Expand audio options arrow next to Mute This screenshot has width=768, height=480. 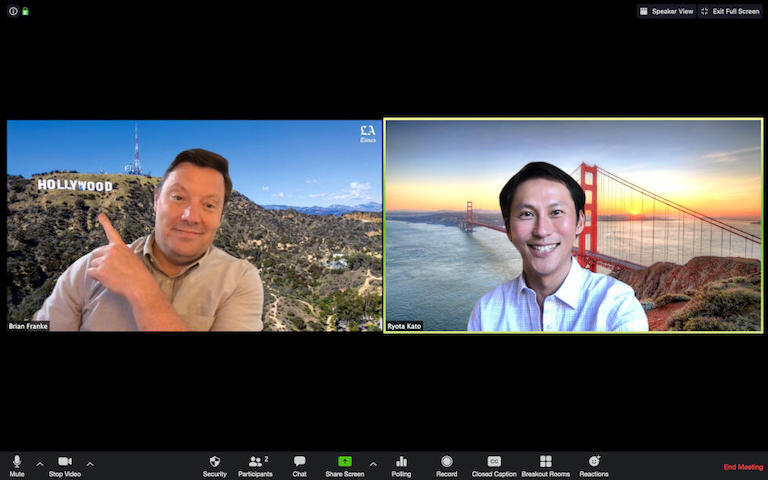(x=40, y=464)
